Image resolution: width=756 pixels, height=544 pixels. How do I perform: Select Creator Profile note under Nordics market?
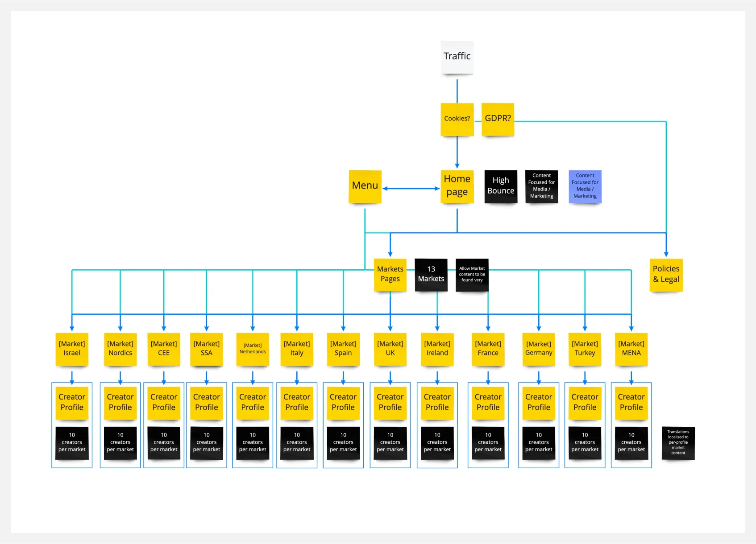click(x=120, y=404)
